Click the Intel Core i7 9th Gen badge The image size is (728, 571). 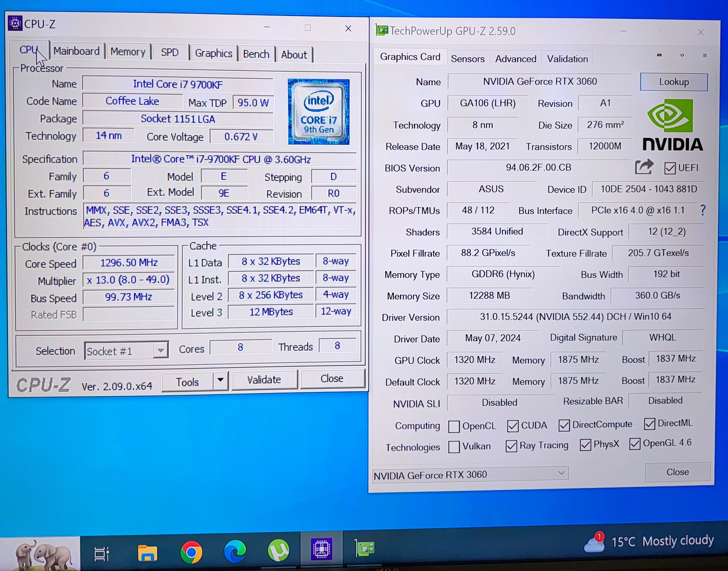click(x=318, y=112)
